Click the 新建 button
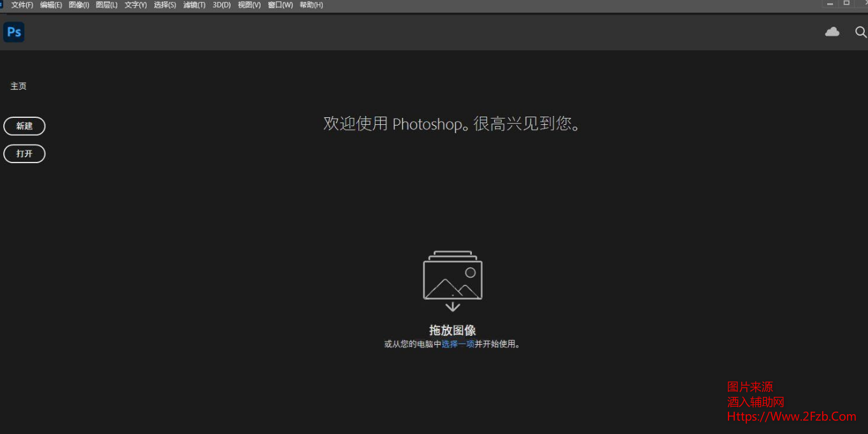This screenshot has width=868, height=434. pos(24,126)
